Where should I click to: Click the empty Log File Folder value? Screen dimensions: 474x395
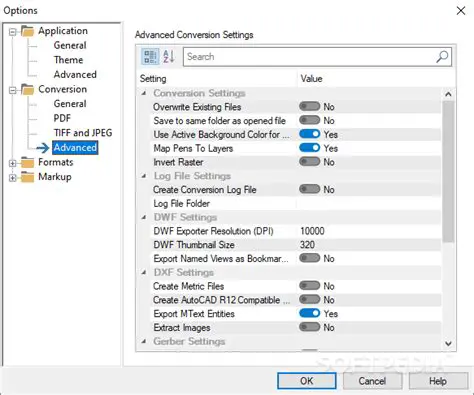point(369,203)
